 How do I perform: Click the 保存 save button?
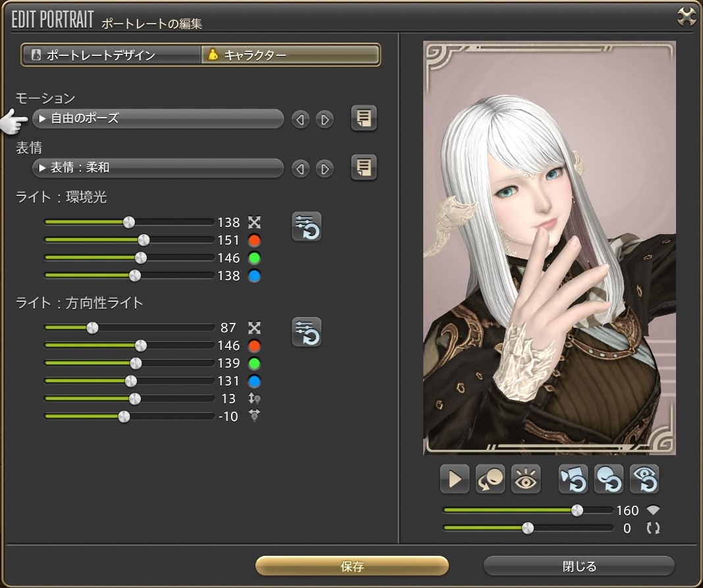pyautogui.click(x=352, y=566)
